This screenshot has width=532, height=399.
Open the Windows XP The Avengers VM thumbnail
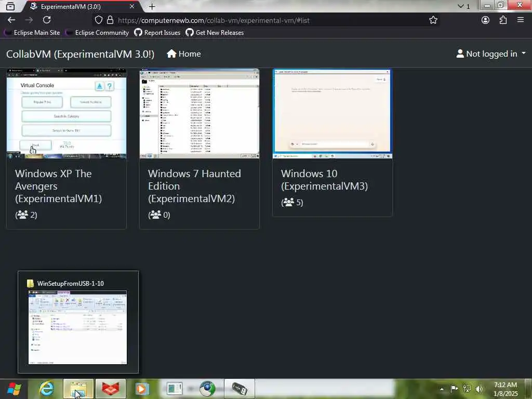66,114
